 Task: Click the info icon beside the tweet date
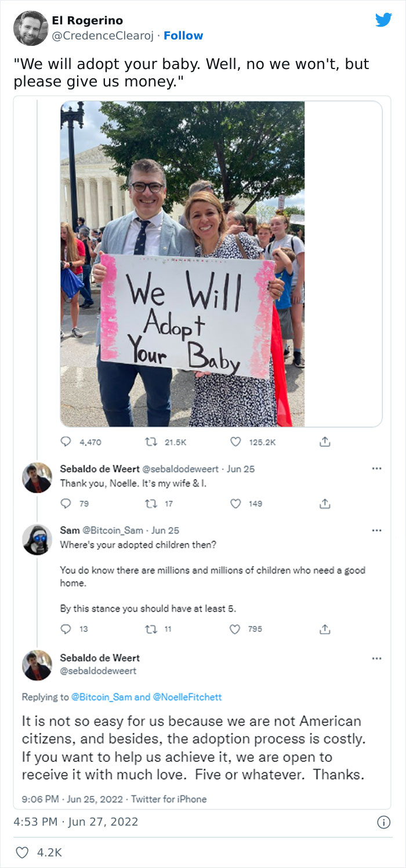click(x=383, y=822)
